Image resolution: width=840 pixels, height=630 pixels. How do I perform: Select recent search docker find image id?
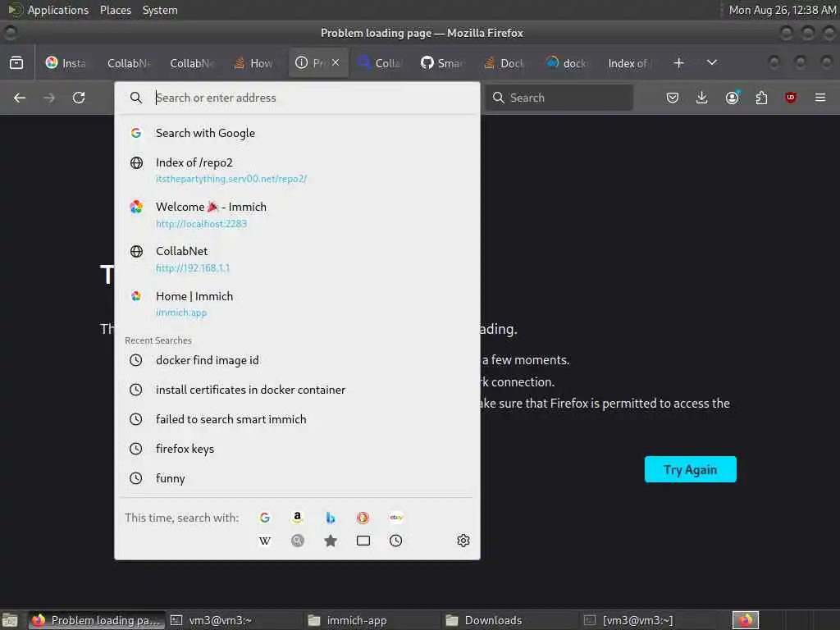297,360
